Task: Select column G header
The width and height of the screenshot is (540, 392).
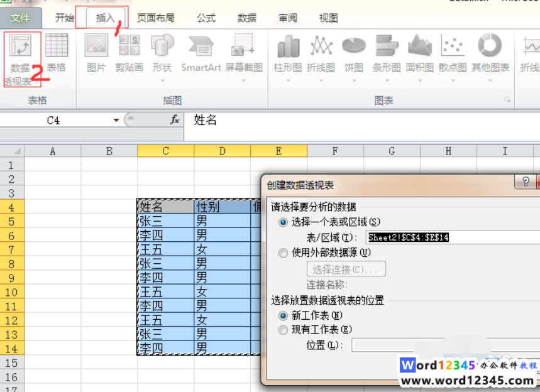Action: 392,151
